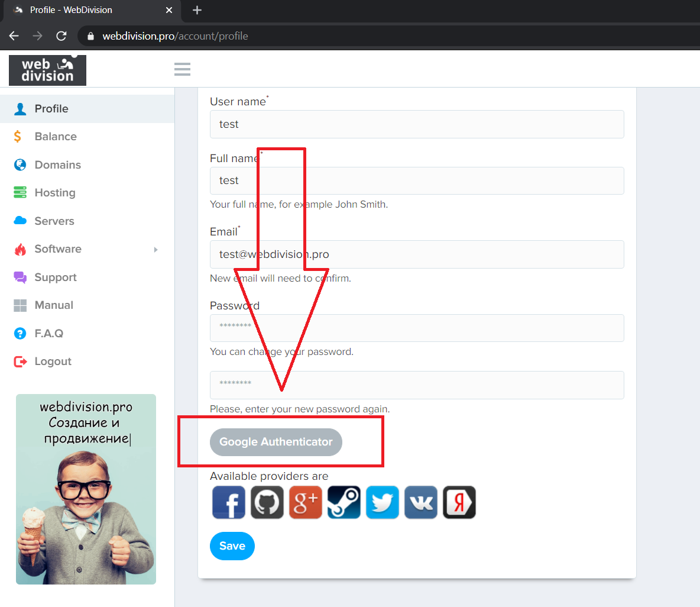Select the VK provider icon
This screenshot has height=607, width=700.
tap(421, 502)
